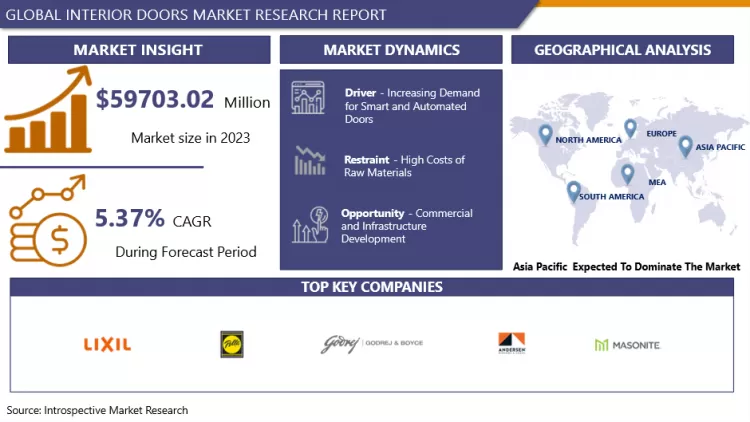The height and width of the screenshot is (422, 750).
Task: Select the Top Key Companies header
Action: click(x=372, y=287)
